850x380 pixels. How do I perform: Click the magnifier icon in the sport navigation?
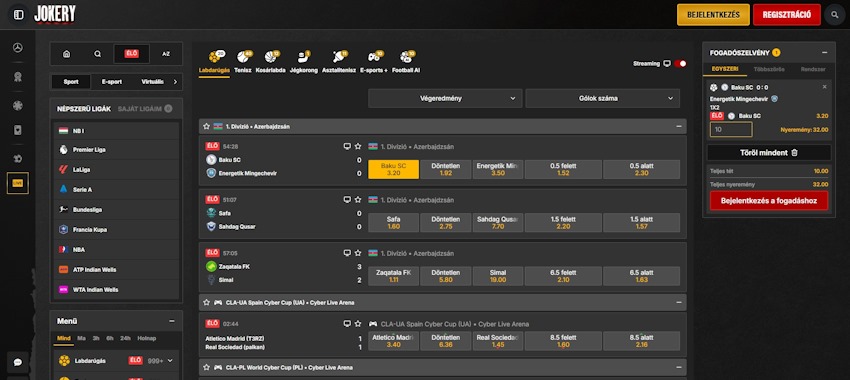[98, 54]
